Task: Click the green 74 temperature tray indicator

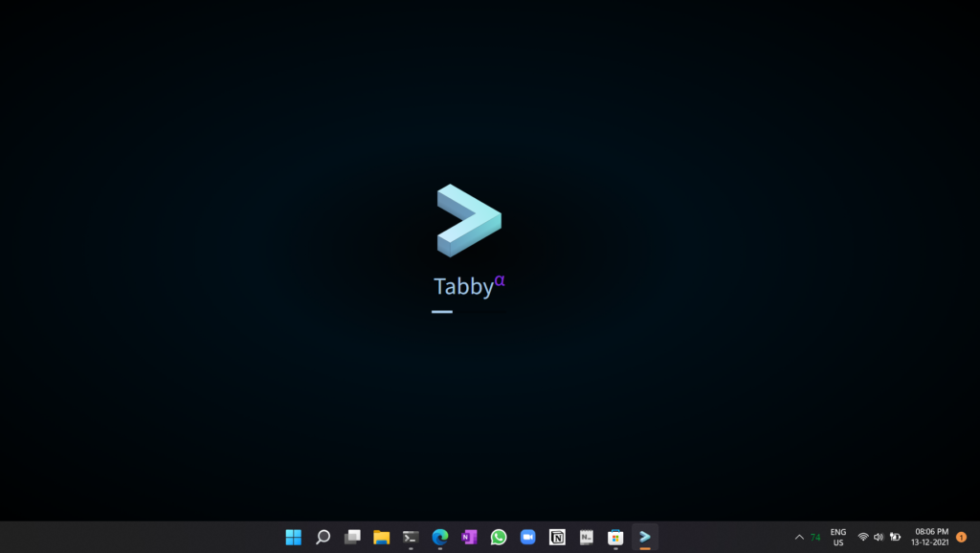Action: pos(815,538)
